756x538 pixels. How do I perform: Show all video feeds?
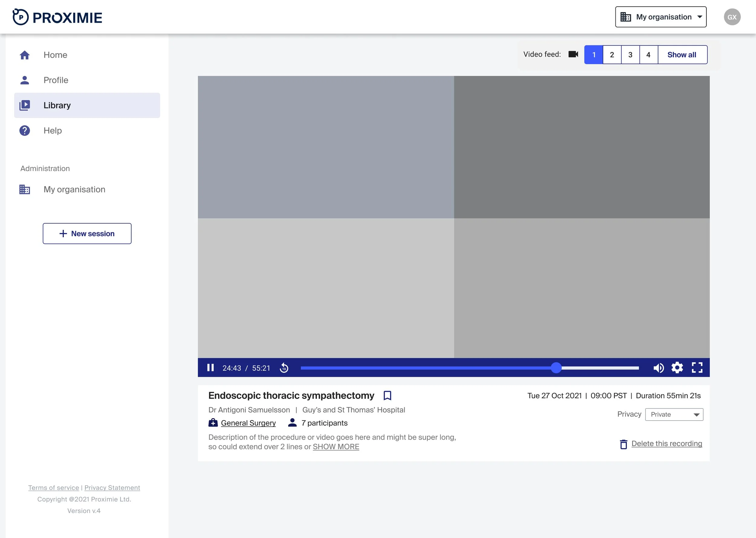coord(682,55)
